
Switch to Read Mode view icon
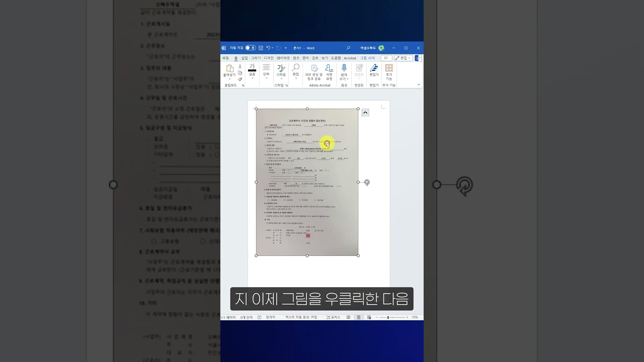tap(349, 317)
